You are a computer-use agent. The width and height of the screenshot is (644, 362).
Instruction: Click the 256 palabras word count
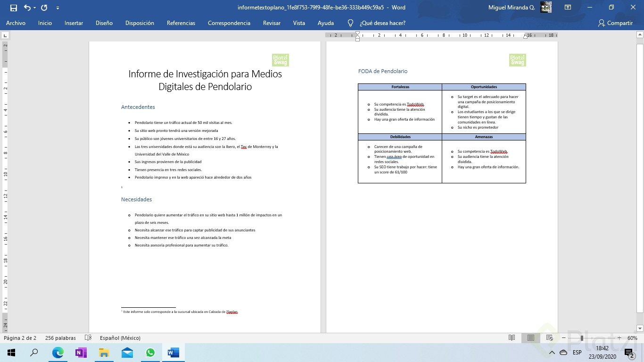coord(60,338)
